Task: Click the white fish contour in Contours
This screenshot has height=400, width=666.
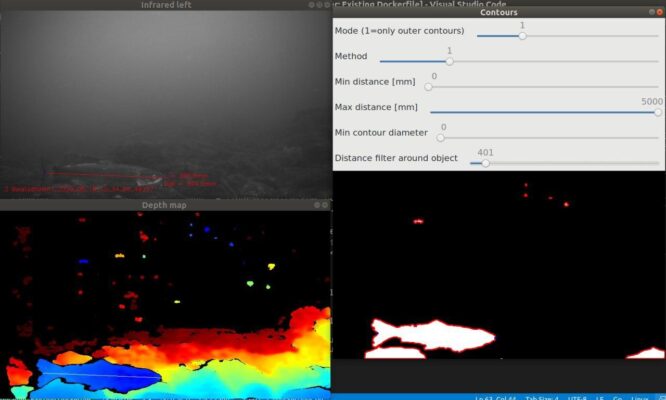Action: click(x=433, y=335)
